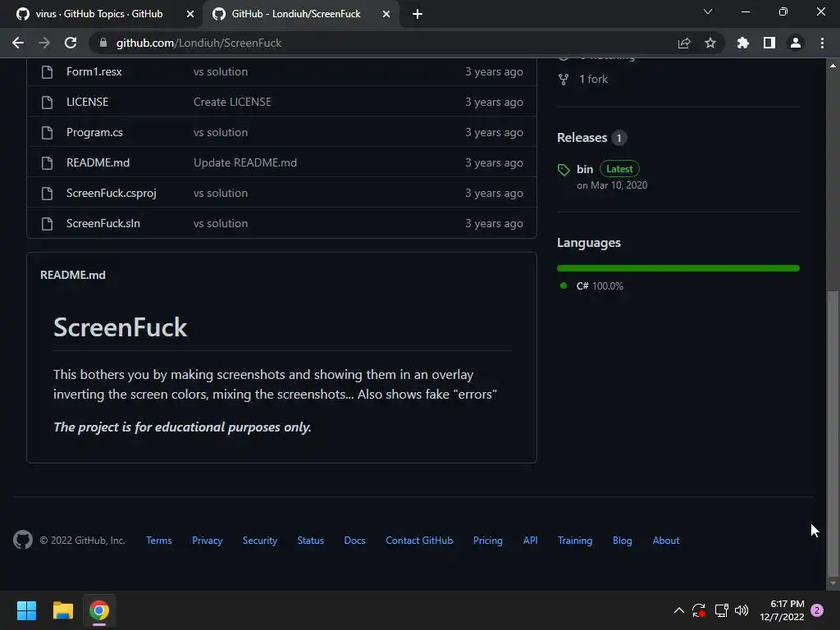Image resolution: width=840 pixels, height=630 pixels.
Task: Open the API footer link
Action: pyautogui.click(x=531, y=541)
